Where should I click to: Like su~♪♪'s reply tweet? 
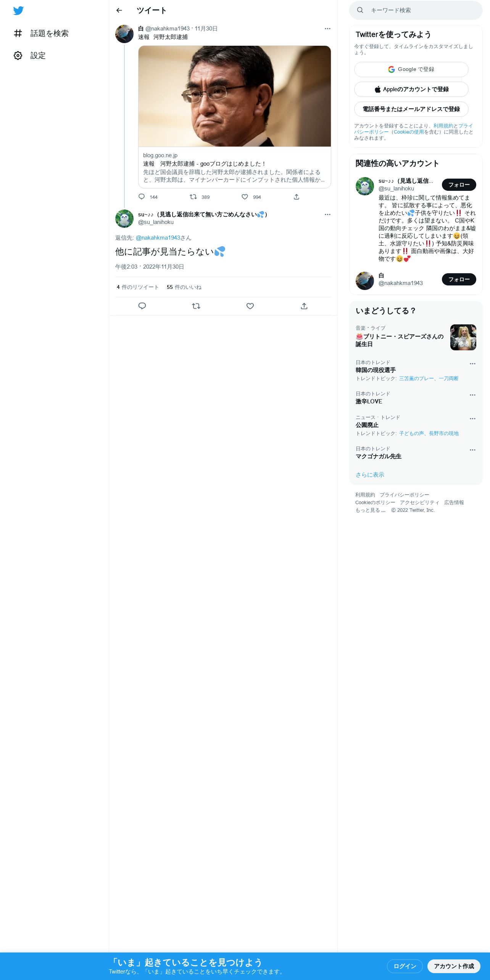pyautogui.click(x=250, y=306)
